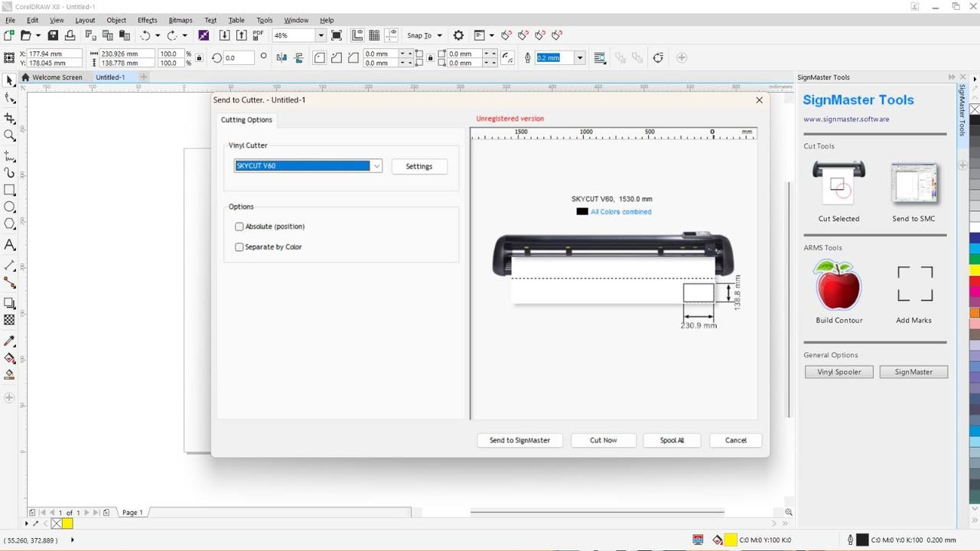Click the Add Marks icon
The image size is (980, 551).
[914, 284]
